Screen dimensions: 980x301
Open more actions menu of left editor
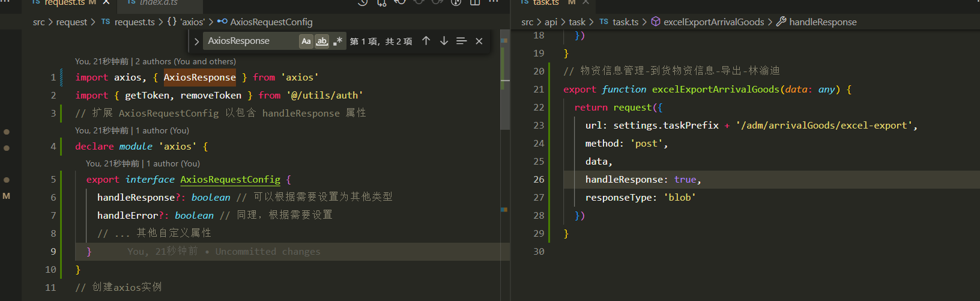click(494, 2)
